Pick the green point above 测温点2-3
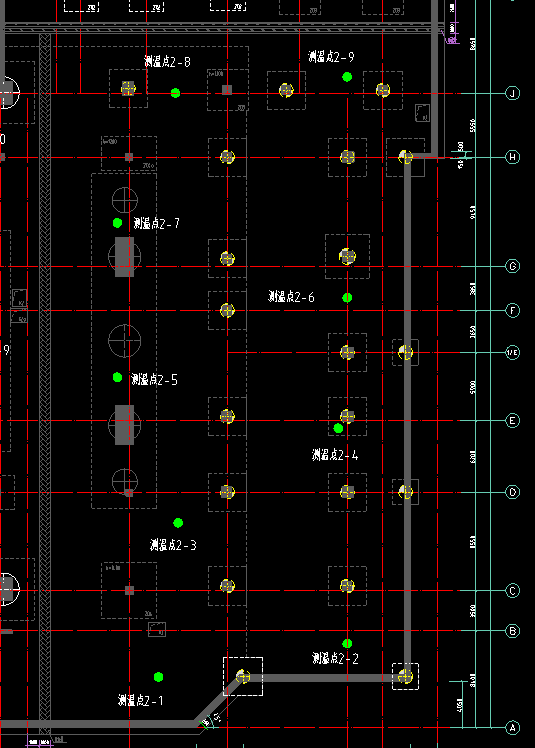 pos(178,523)
